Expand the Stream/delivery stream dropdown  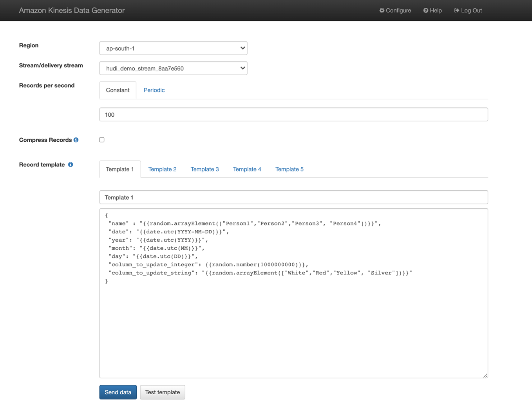173,68
